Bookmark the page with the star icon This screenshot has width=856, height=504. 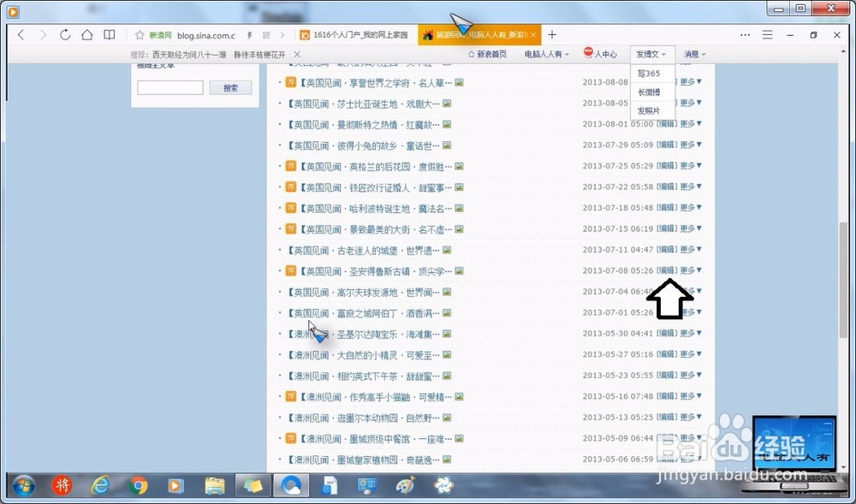(x=140, y=35)
